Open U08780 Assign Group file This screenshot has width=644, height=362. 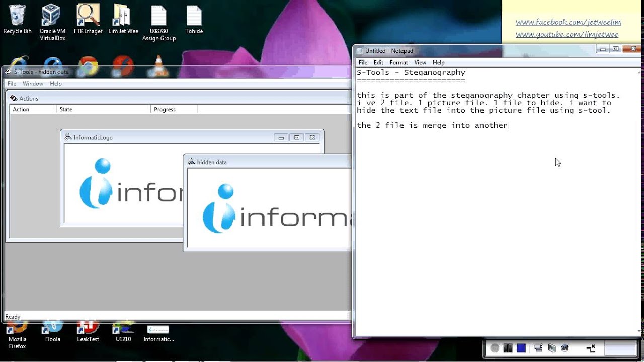click(158, 22)
